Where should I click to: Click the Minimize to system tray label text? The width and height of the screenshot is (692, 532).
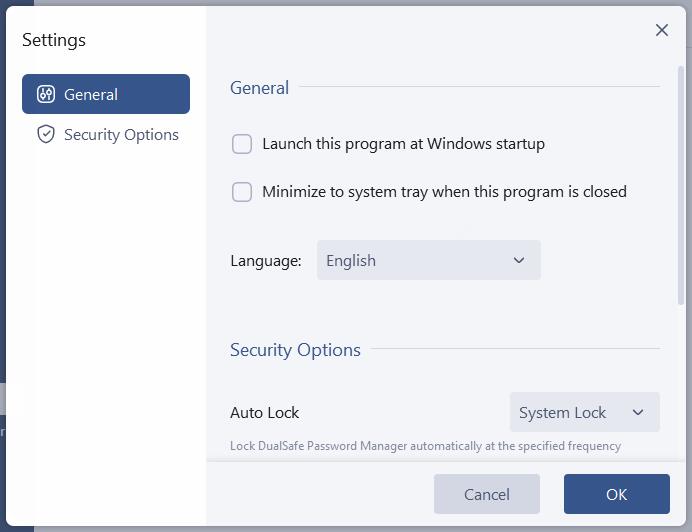444,192
